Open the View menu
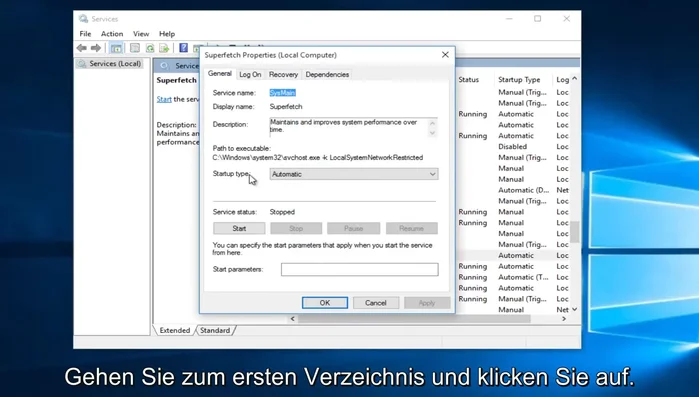Screen dimensions: 699x397 coord(141,34)
